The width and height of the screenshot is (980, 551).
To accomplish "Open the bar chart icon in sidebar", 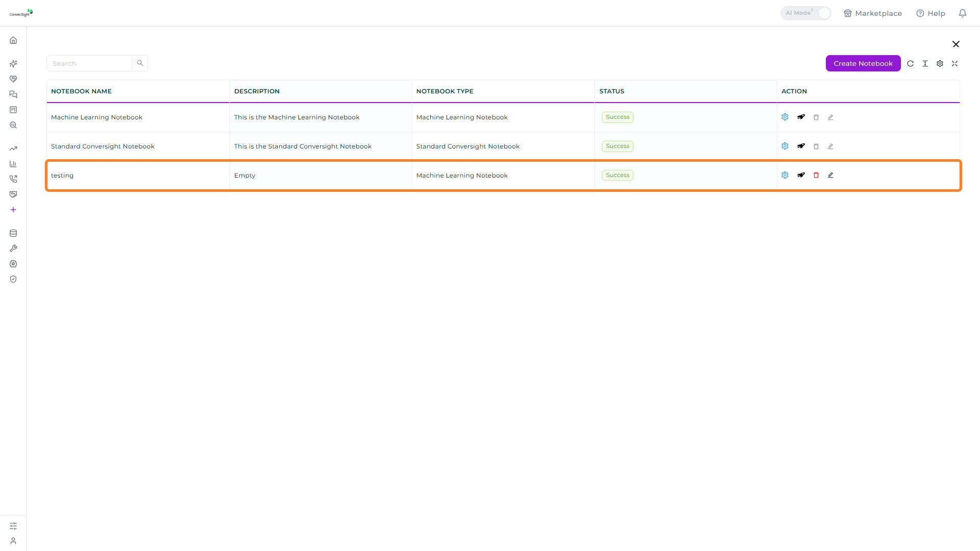I will click(13, 164).
